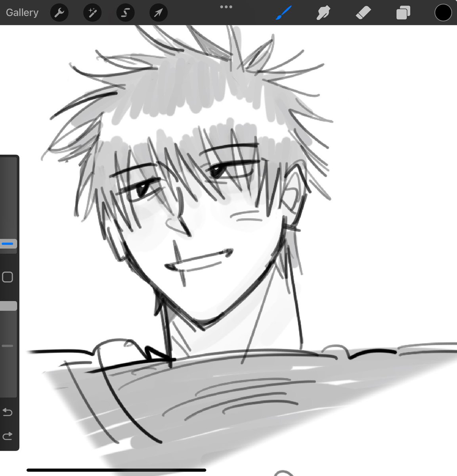This screenshot has height=476, width=457.
Task: Select the Smudge tool
Action: (323, 13)
